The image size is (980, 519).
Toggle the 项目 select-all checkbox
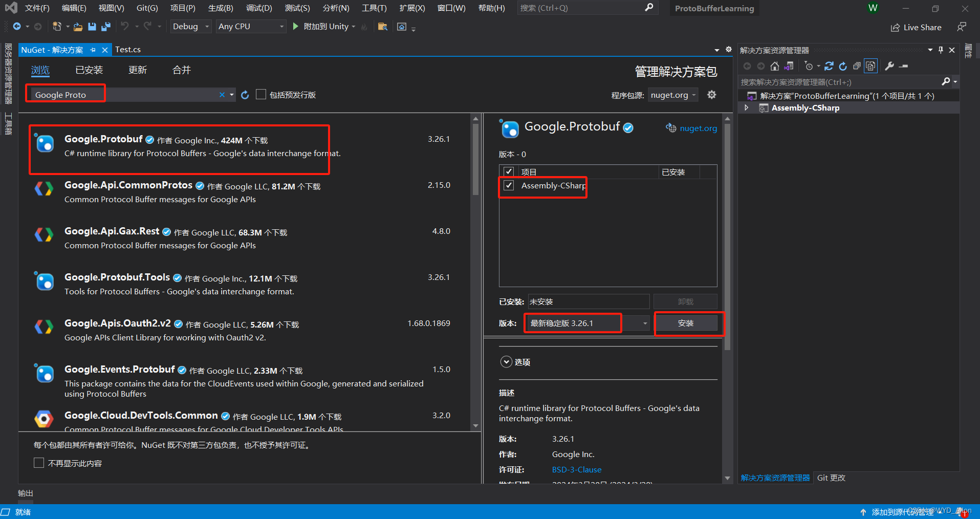(509, 171)
